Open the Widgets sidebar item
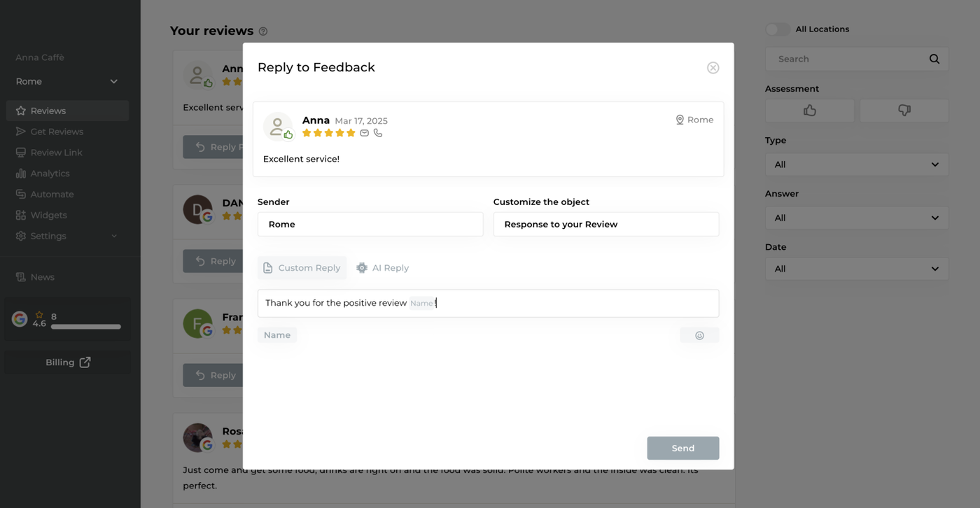980x508 pixels. 48,215
